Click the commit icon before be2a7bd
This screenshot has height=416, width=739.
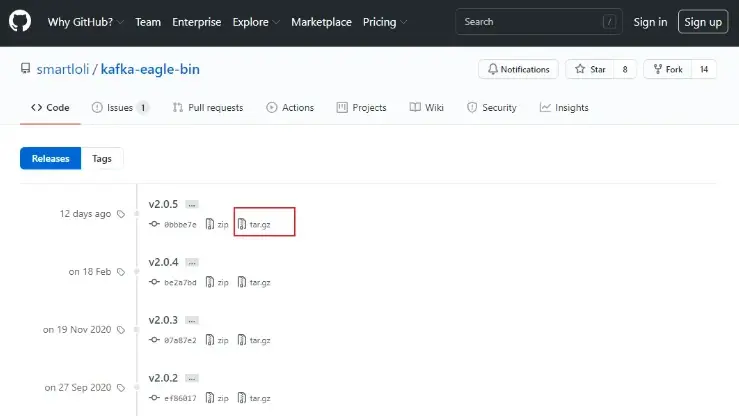coord(154,282)
